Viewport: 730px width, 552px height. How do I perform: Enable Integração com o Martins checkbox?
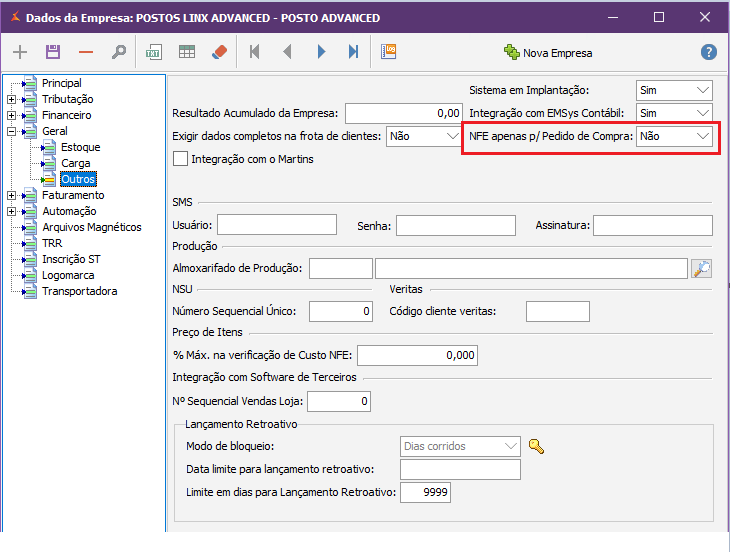(180, 159)
